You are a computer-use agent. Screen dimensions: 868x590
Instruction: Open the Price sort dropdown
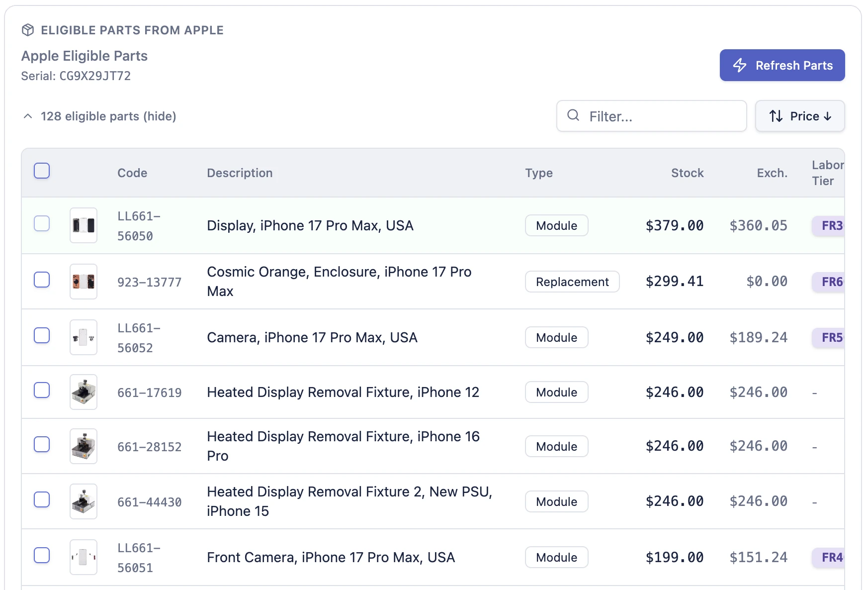pyautogui.click(x=800, y=116)
